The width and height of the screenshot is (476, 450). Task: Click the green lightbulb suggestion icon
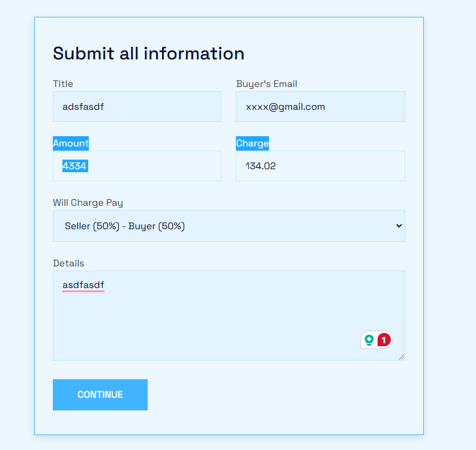pyautogui.click(x=369, y=340)
